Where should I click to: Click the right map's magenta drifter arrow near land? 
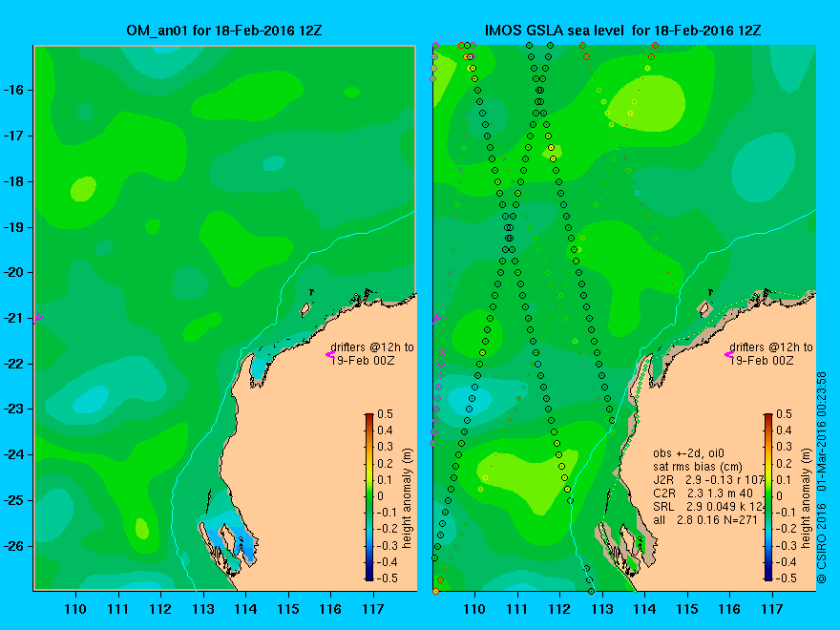729,354
